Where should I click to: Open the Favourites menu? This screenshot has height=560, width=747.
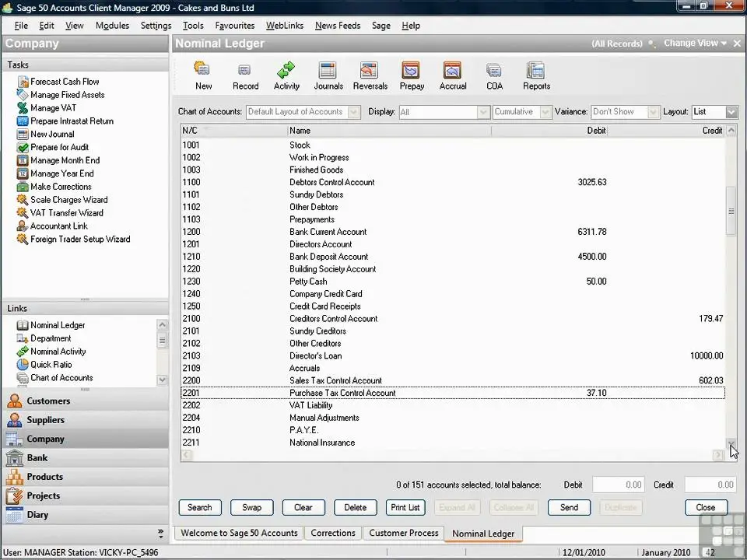coord(235,26)
